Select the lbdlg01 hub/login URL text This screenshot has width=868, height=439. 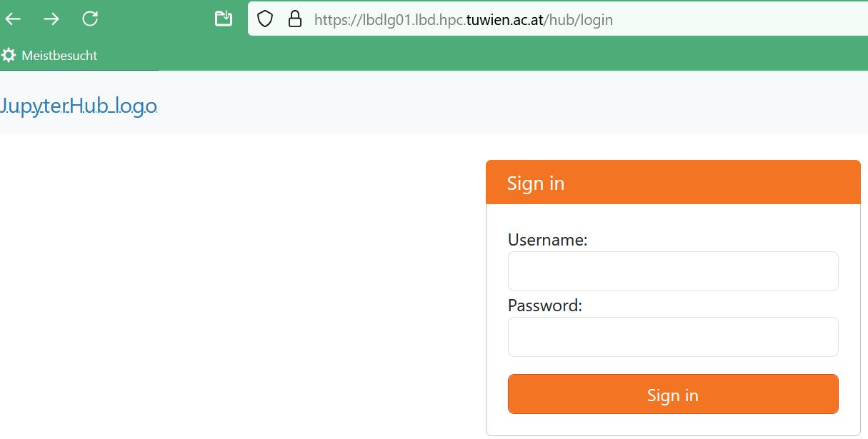[x=464, y=20]
